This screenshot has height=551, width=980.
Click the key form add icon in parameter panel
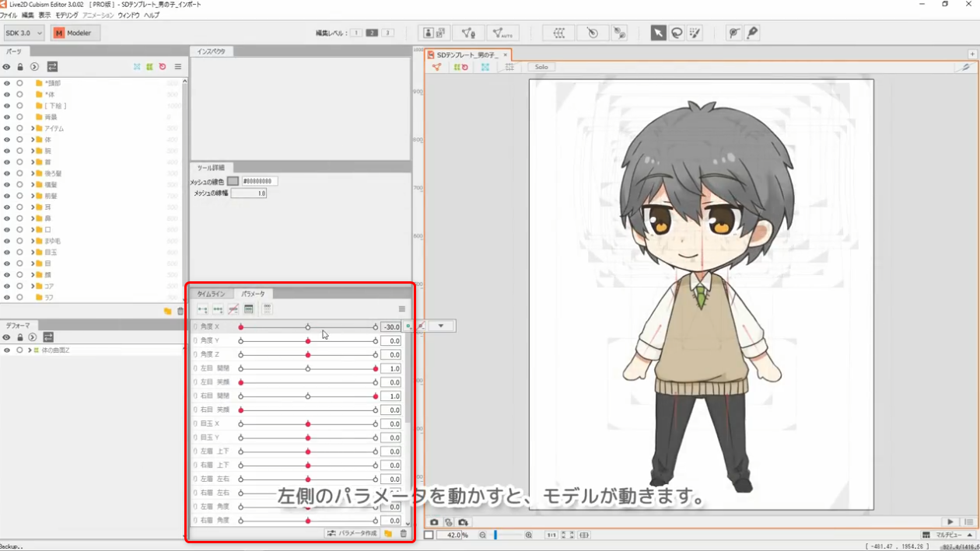(x=203, y=309)
